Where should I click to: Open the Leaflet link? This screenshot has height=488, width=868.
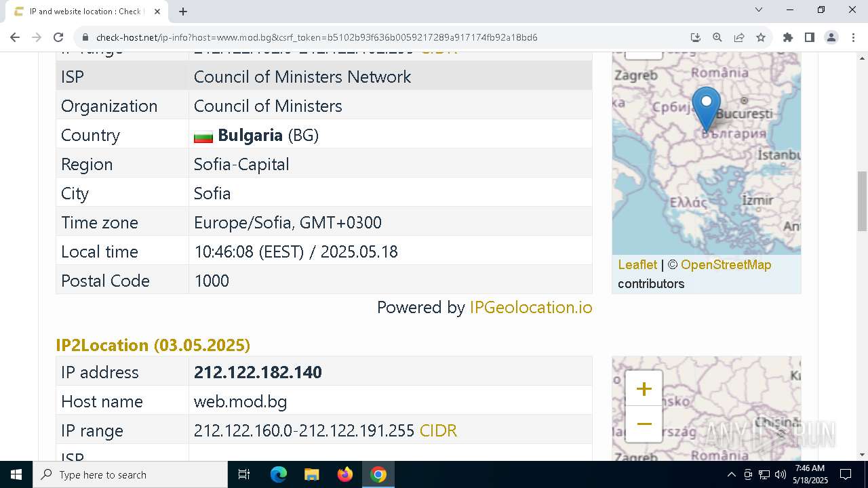[637, 265]
